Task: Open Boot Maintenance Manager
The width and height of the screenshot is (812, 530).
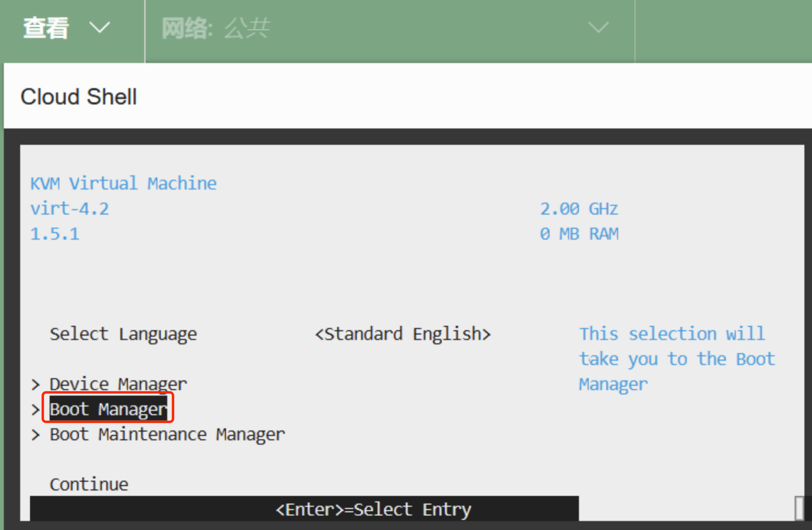Action: 167,434
